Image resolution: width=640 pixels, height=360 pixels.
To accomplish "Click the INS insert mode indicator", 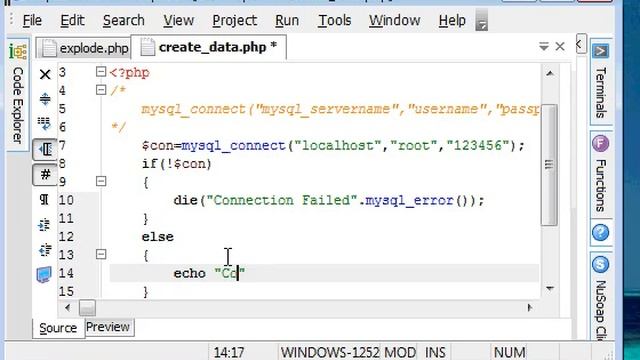I will click(435, 352).
